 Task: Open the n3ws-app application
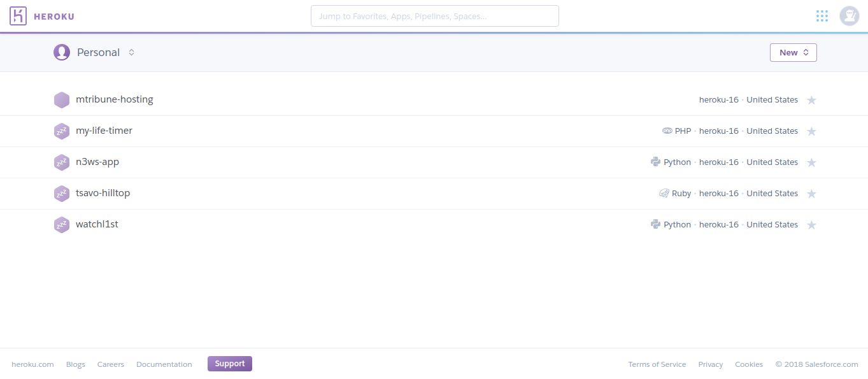(97, 162)
